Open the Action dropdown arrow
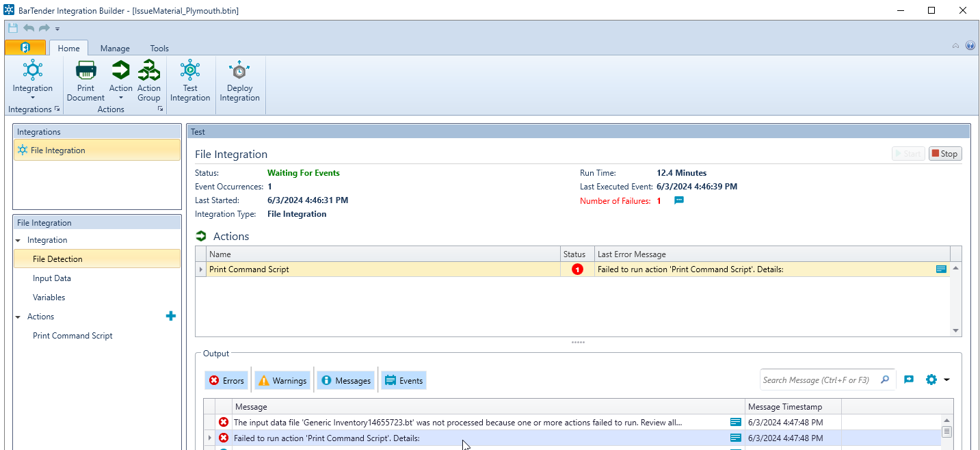Image resolution: width=980 pixels, height=450 pixels. (x=121, y=98)
